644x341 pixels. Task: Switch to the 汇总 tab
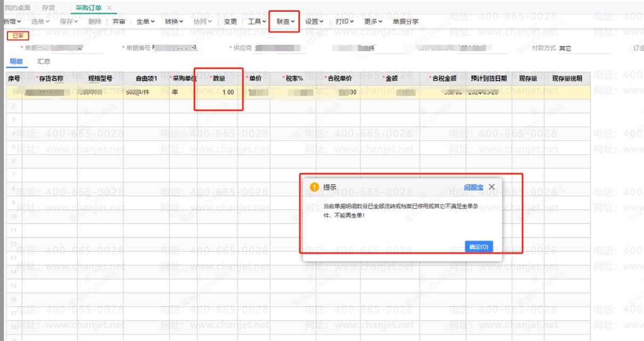(44, 61)
